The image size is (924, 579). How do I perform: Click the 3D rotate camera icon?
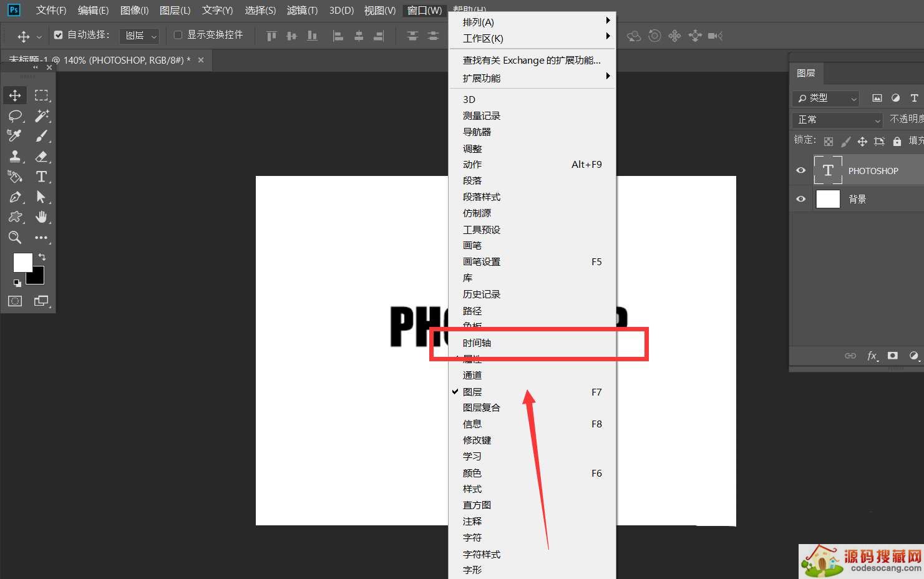click(634, 36)
